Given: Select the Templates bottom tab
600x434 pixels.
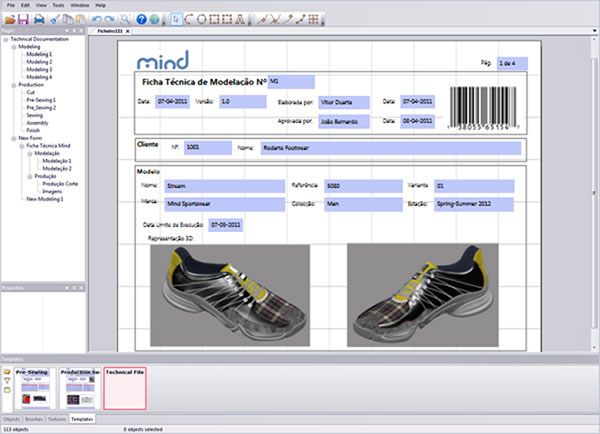Looking at the screenshot, I should point(82,419).
